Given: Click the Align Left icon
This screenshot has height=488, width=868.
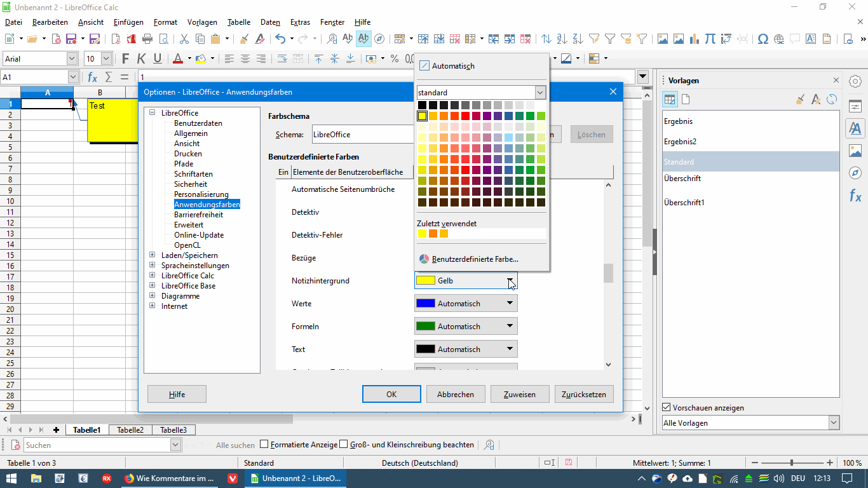Looking at the screenshot, I should (x=229, y=58).
